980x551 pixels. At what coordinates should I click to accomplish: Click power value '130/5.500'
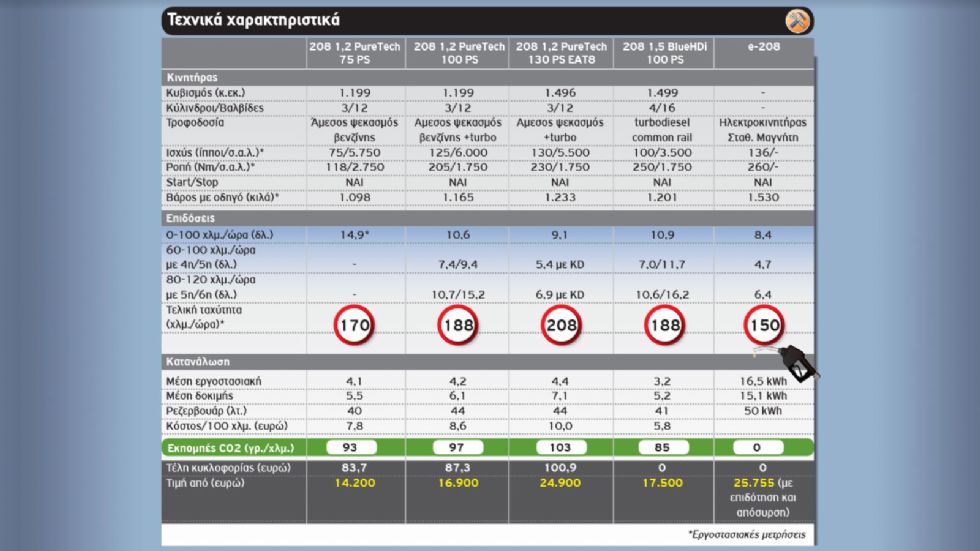560,152
